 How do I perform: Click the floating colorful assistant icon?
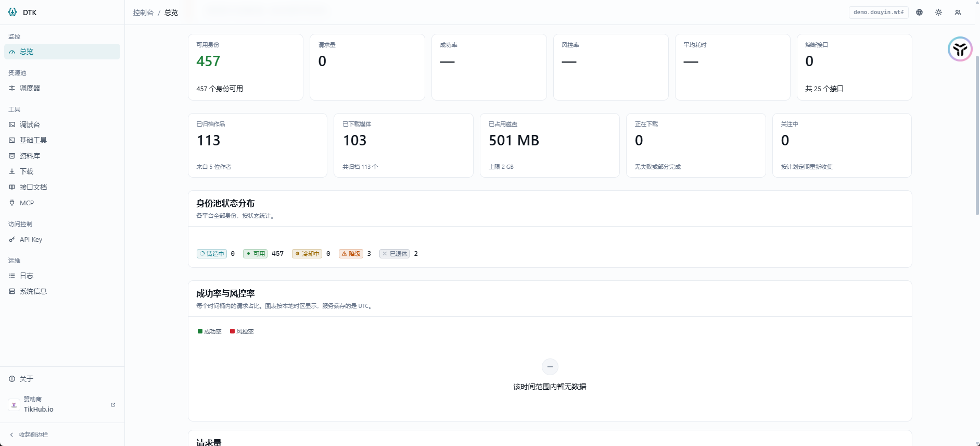click(960, 49)
